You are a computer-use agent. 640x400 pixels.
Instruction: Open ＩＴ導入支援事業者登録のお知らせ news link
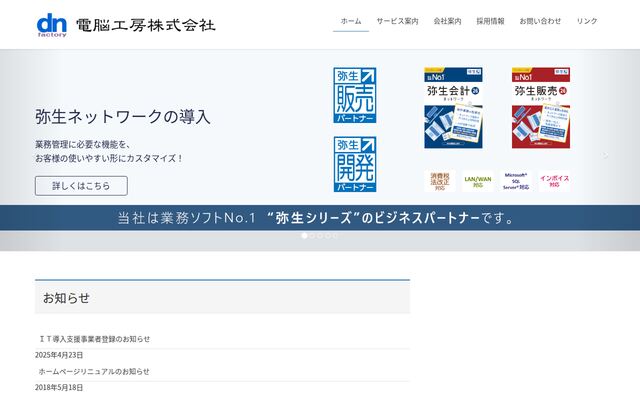click(x=94, y=339)
